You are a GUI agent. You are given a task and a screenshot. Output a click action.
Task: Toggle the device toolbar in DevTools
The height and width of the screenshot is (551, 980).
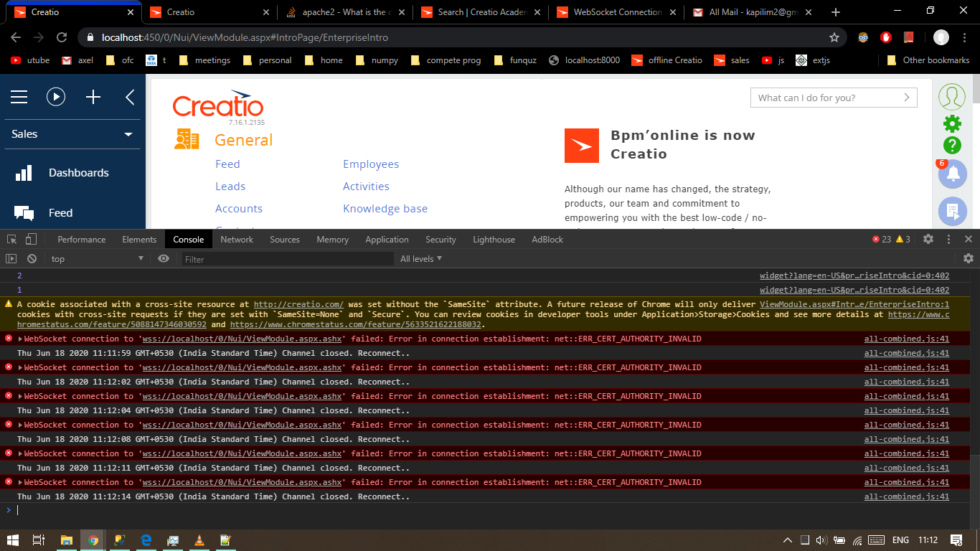point(31,239)
